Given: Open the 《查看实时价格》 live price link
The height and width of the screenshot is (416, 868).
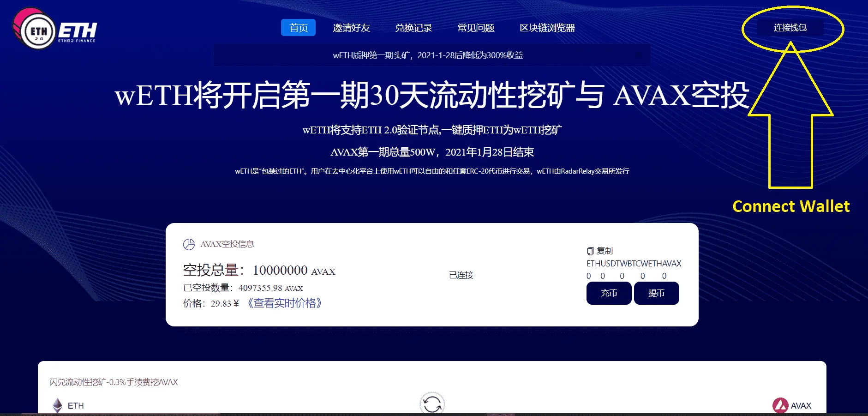Looking at the screenshot, I should pyautogui.click(x=285, y=303).
